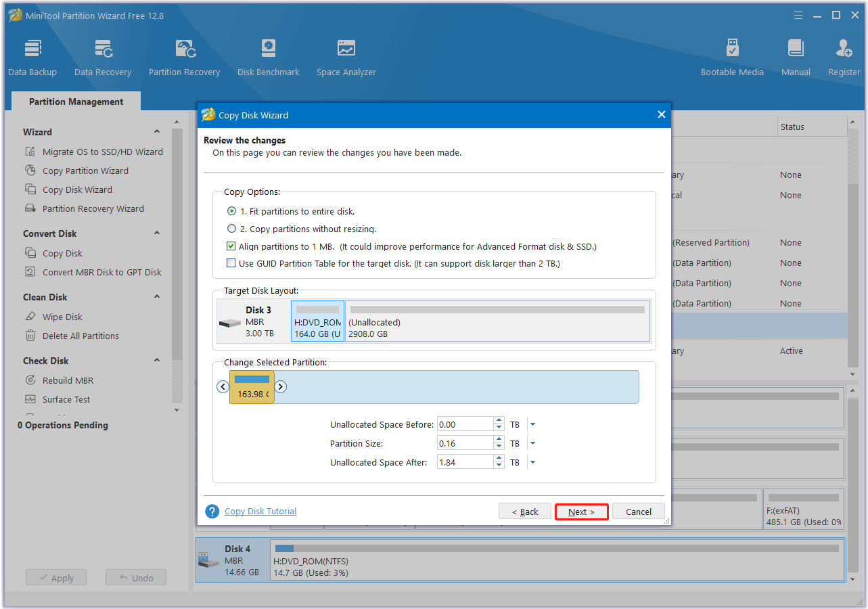Click the 163.98 partition block in resize bar
Image resolution: width=868 pixels, height=609 pixels.
252,387
